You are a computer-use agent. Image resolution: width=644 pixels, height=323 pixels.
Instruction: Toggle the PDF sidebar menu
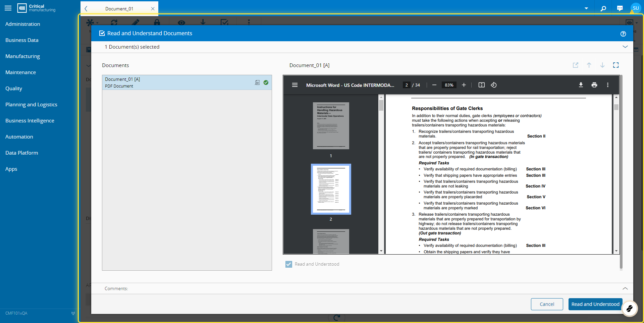click(x=295, y=85)
